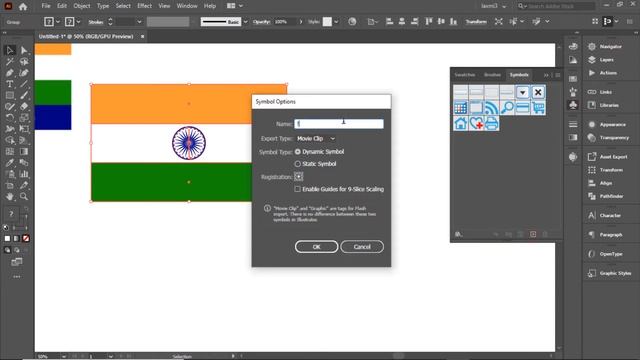640x360 pixels.
Task: Open the Stroke weight dropdown
Action: coord(139,22)
